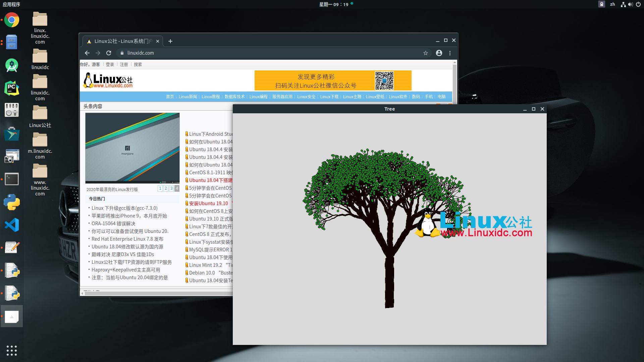Screen dimensions: 644x362
Task: Go forward in Chrome browser
Action: 98,53
